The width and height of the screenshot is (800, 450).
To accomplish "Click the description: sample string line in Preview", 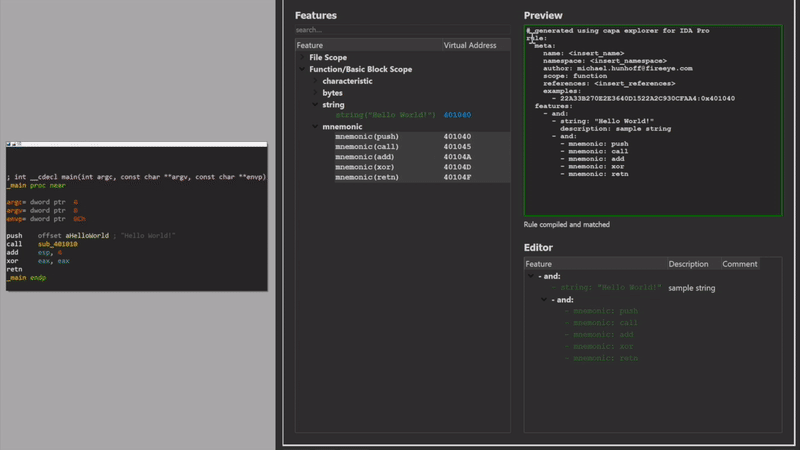I will 615,129.
